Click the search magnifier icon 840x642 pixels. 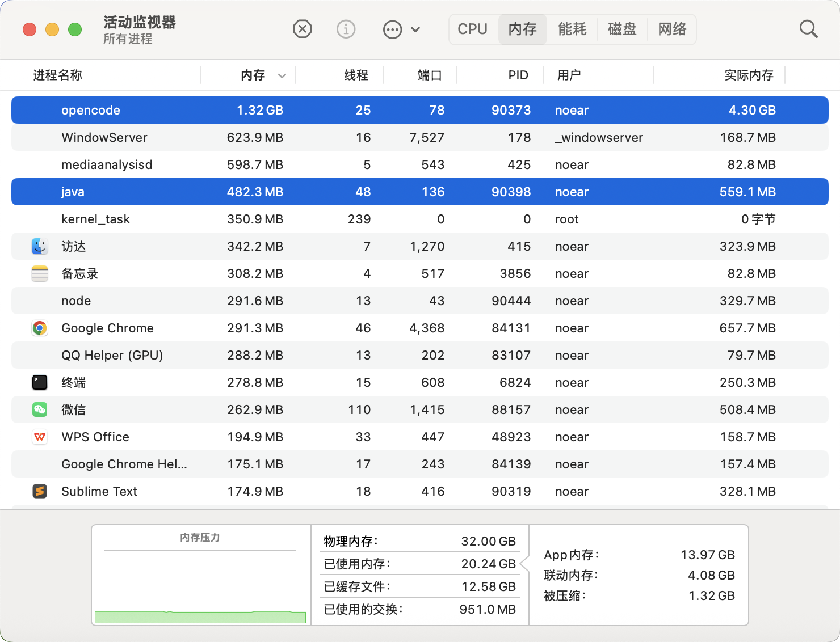point(808,29)
